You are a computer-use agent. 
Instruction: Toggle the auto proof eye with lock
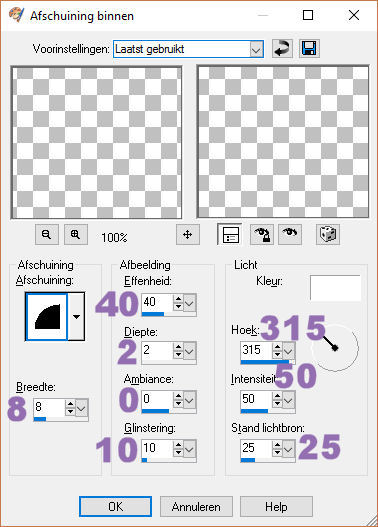262,234
